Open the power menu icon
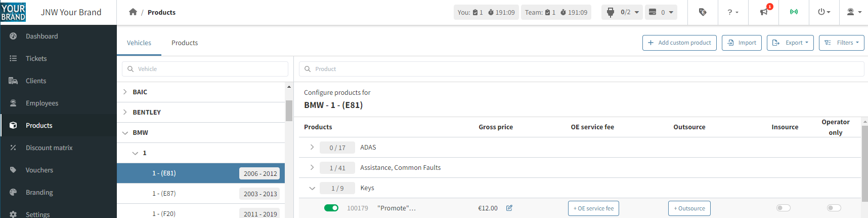868x218 pixels. 824,12
